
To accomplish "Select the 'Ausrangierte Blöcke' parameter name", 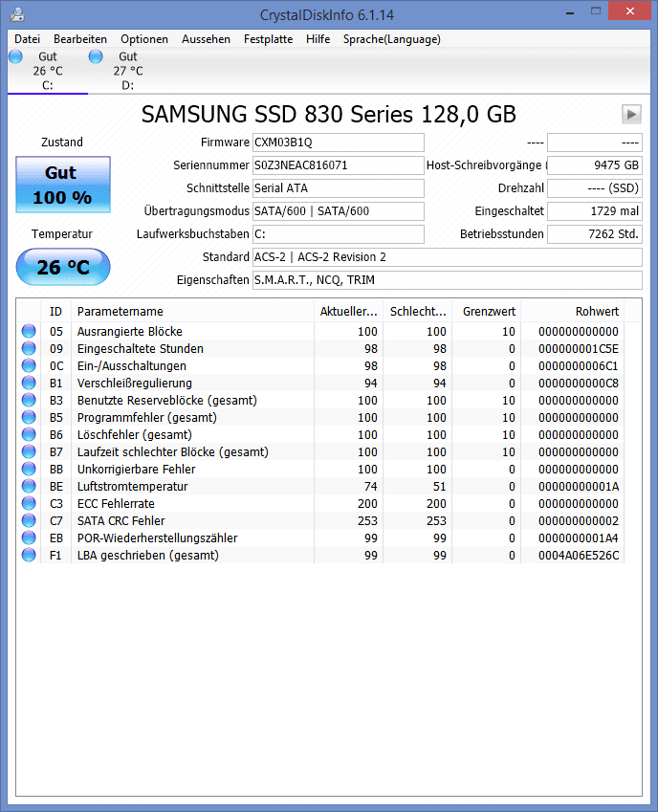I will [130, 332].
